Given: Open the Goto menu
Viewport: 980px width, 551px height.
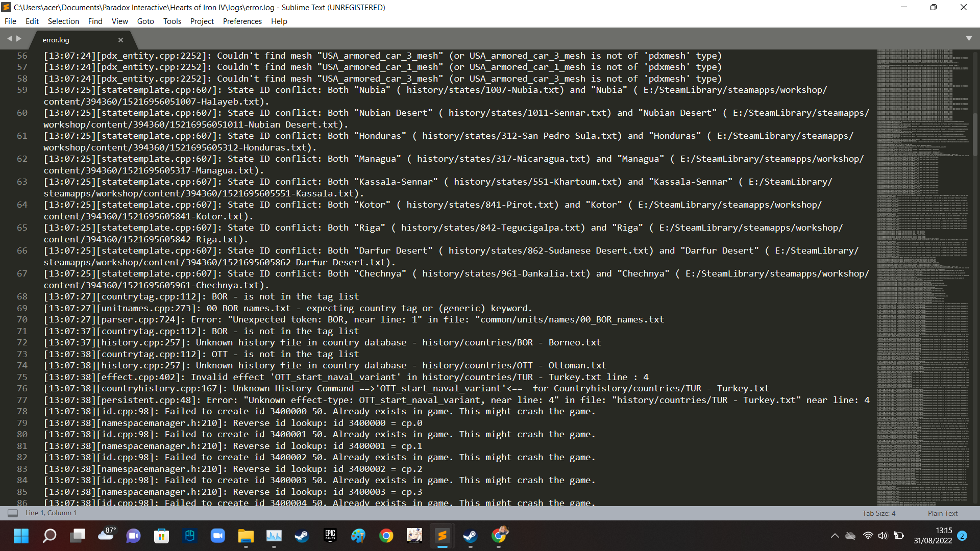Looking at the screenshot, I should [145, 21].
